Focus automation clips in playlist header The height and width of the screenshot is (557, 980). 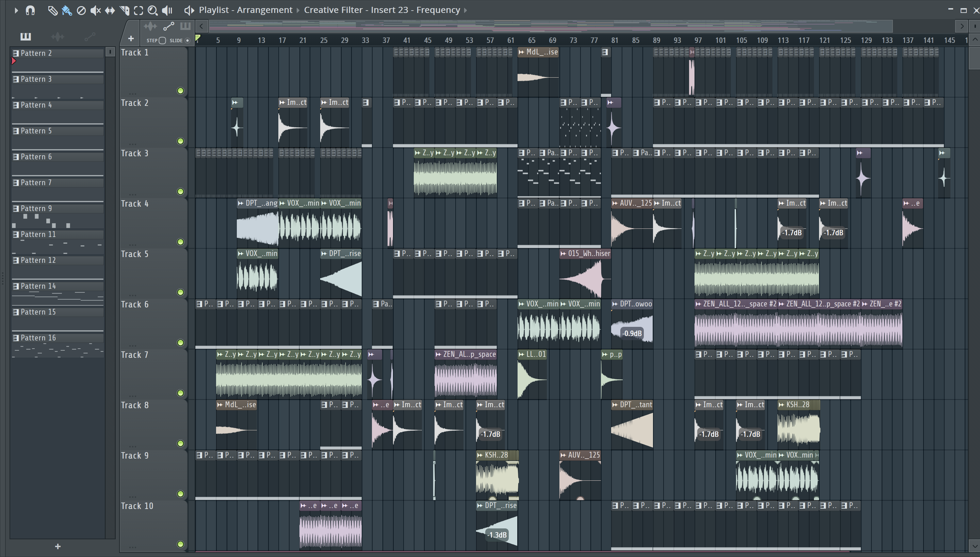coord(168,26)
